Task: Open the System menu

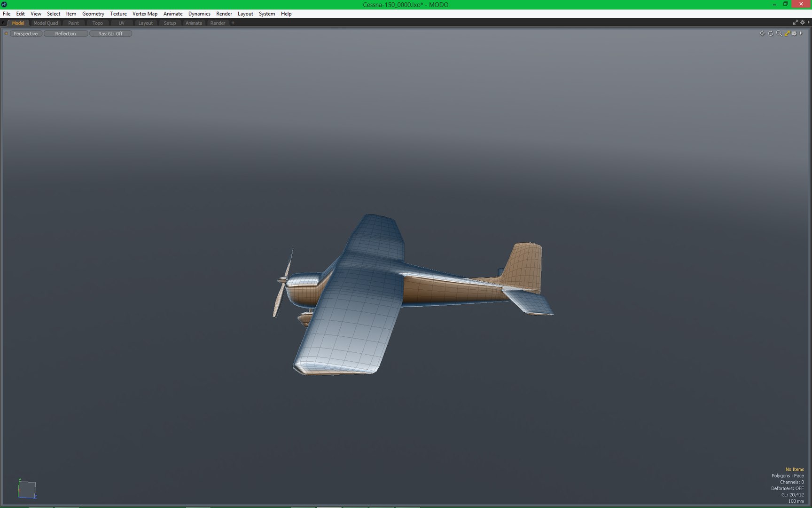Action: tap(267, 14)
